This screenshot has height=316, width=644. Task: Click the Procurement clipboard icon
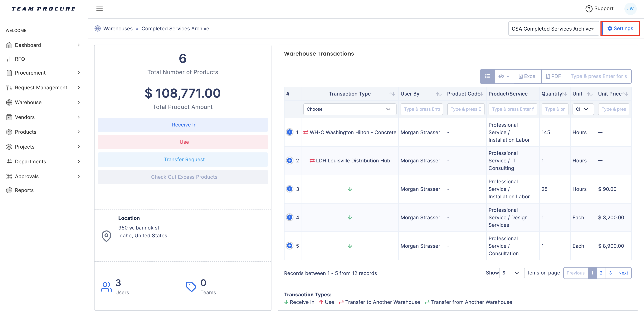click(9, 73)
